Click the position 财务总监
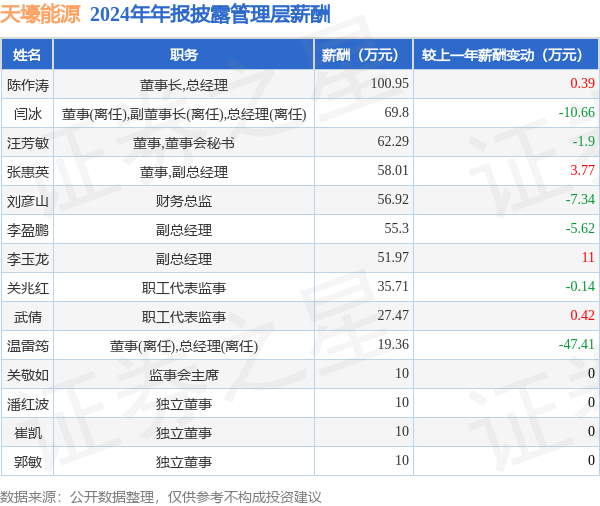Viewport: 600px width, 506px height. point(184,201)
